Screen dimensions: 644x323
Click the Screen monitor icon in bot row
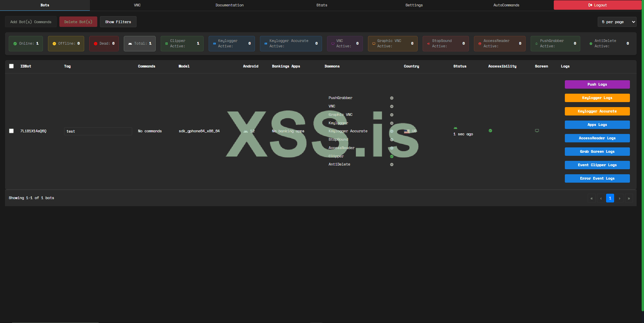(x=537, y=131)
